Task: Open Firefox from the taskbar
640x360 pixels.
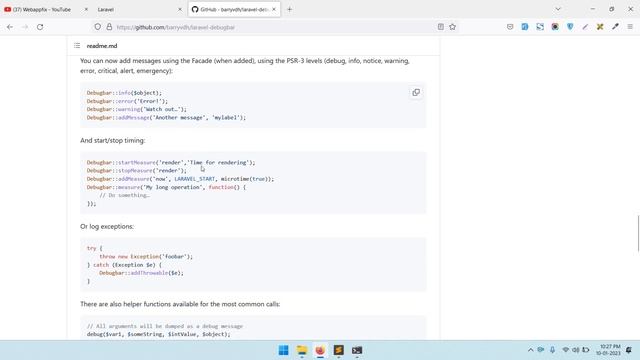Action: pos(320,350)
